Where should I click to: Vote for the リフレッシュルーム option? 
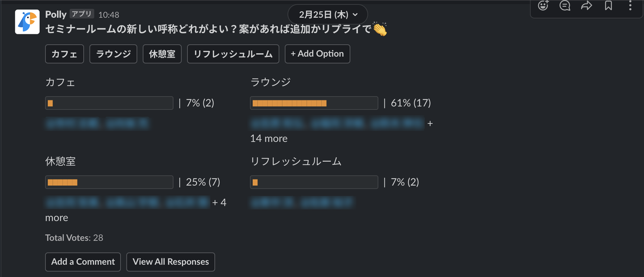(233, 54)
